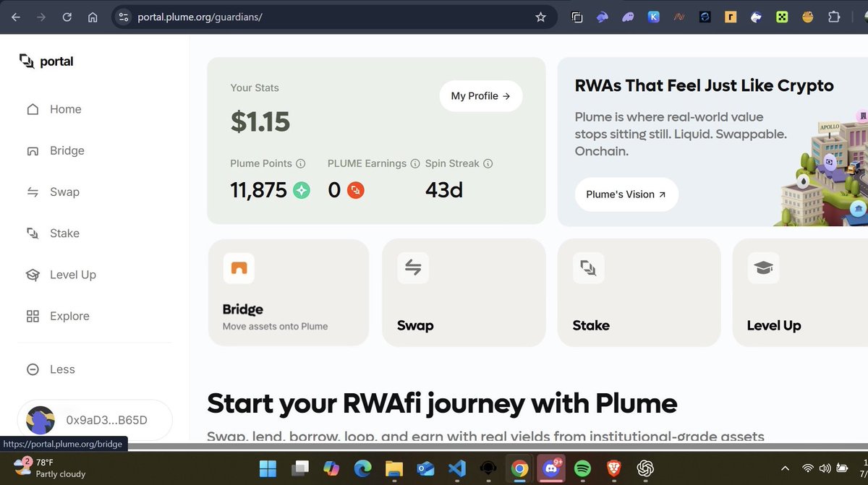The width and height of the screenshot is (868, 485).
Task: Show PLUME Earnings info tooltip icon
Action: [x=415, y=163]
